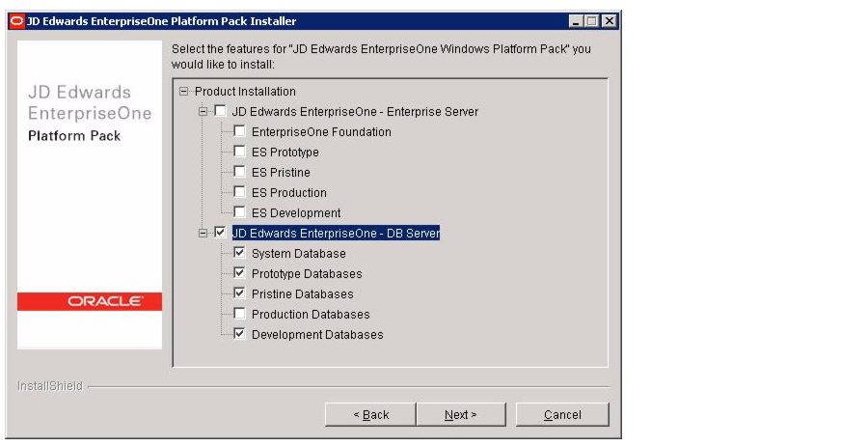Untick the Pristine Databases checkbox
The width and height of the screenshot is (868, 446).
coord(239,293)
